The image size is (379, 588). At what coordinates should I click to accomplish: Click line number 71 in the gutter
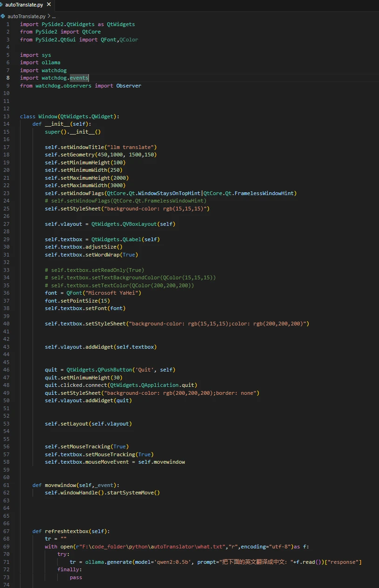pos(7,561)
